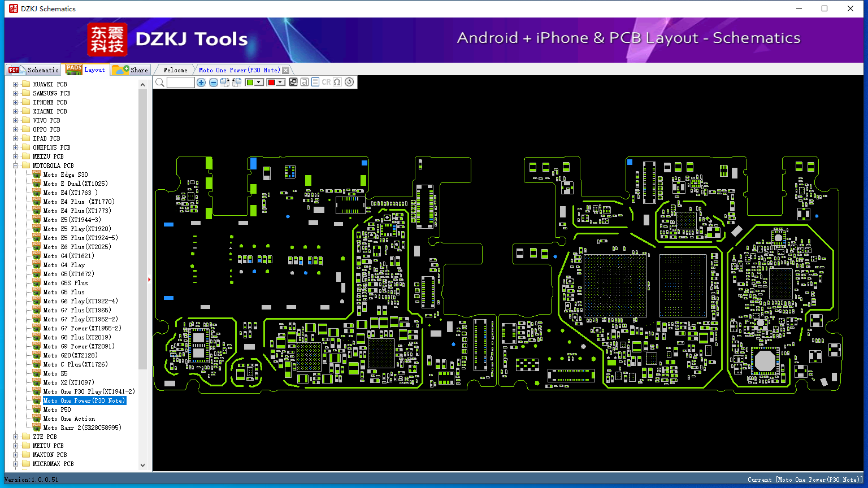The height and width of the screenshot is (488, 868).
Task: Click the rotate-counterclockwise pages icon
Action: [x=237, y=82]
